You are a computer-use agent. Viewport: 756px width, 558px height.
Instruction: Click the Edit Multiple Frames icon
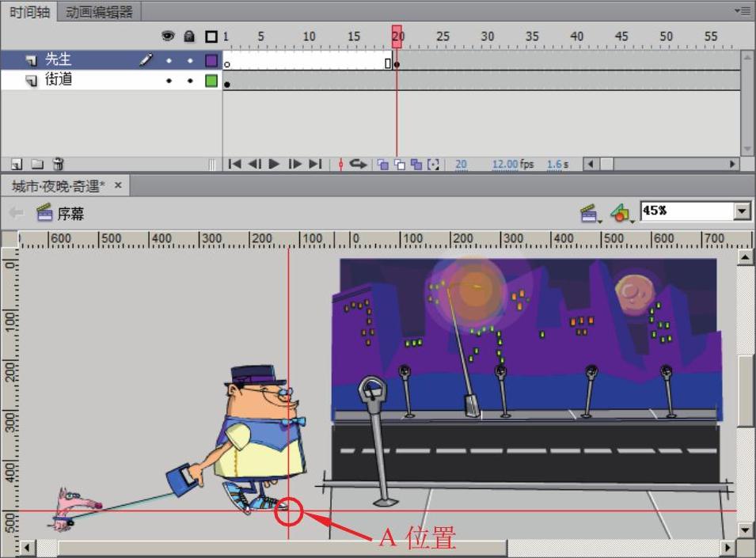[x=416, y=164]
